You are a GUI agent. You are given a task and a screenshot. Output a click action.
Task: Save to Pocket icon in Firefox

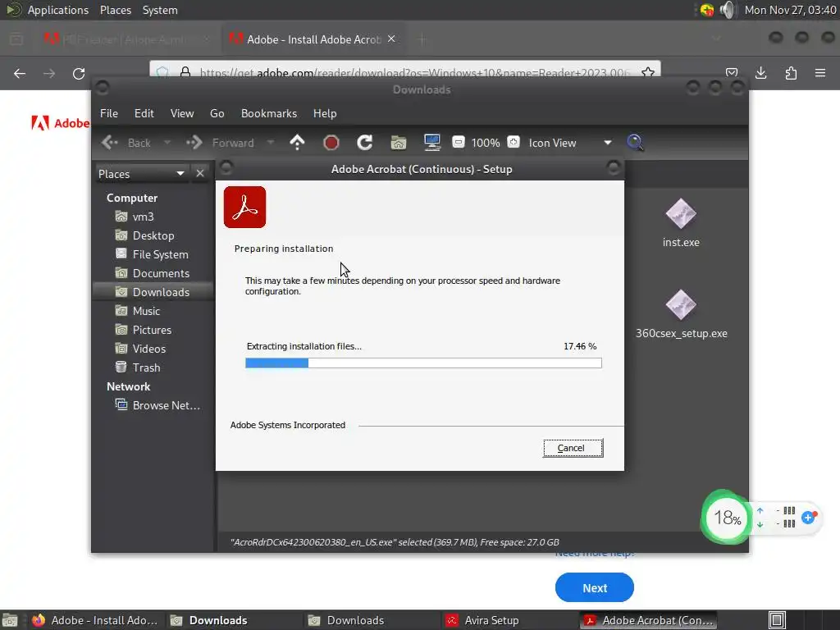click(732, 73)
